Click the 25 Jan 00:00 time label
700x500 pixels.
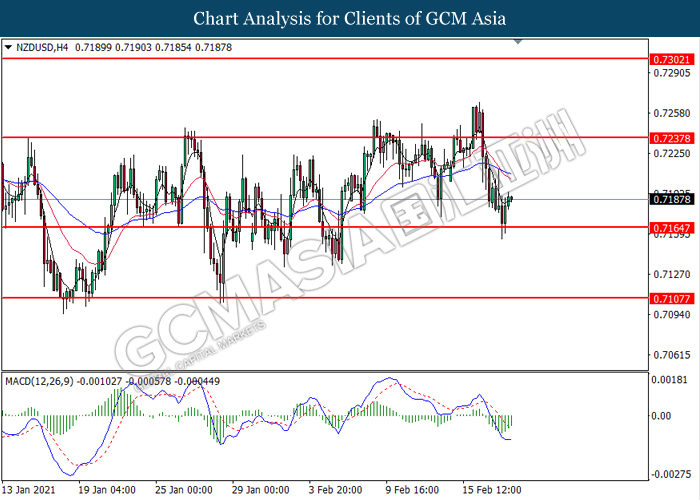(x=183, y=490)
